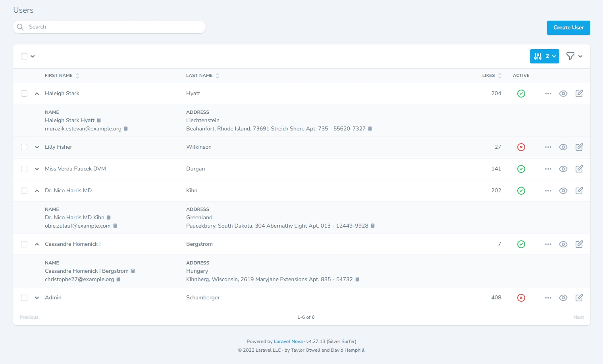The image size is (603, 364).
Task: Open the ellipsis actions menu for Haleigh Stark
Action: 548,94
